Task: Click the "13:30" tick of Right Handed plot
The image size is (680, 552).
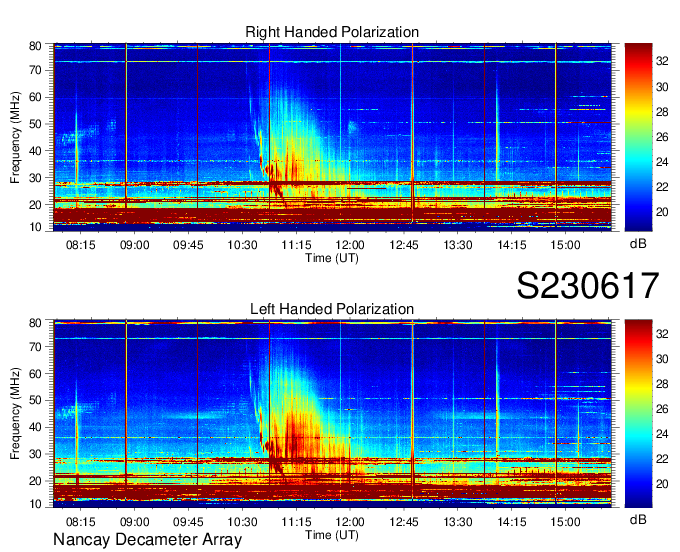Action: tap(458, 245)
